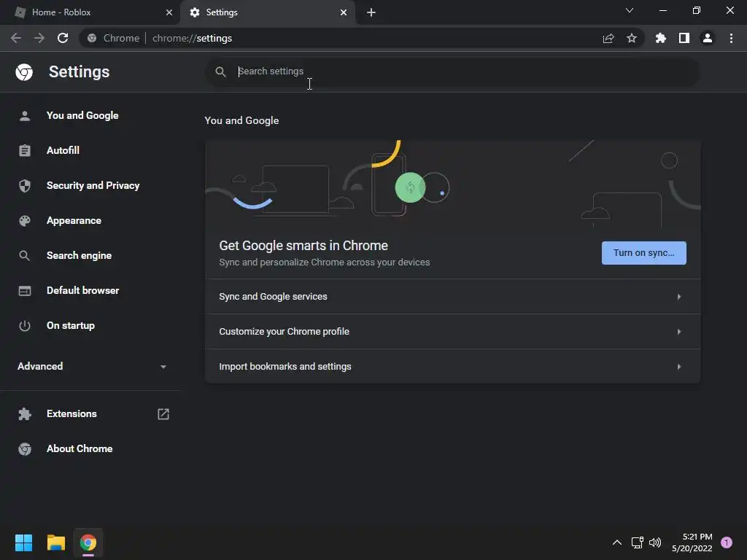The width and height of the screenshot is (747, 560).
Task: Toggle the side panel icon
Action: [684, 38]
